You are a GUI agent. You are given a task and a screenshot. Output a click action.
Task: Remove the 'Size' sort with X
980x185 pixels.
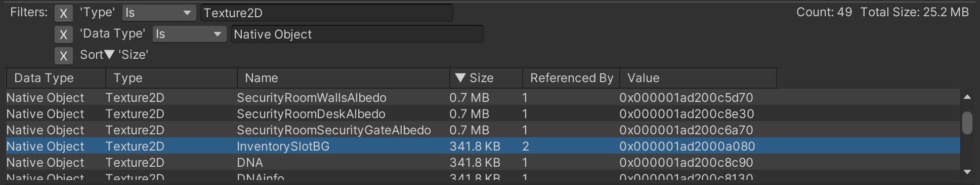click(x=63, y=55)
